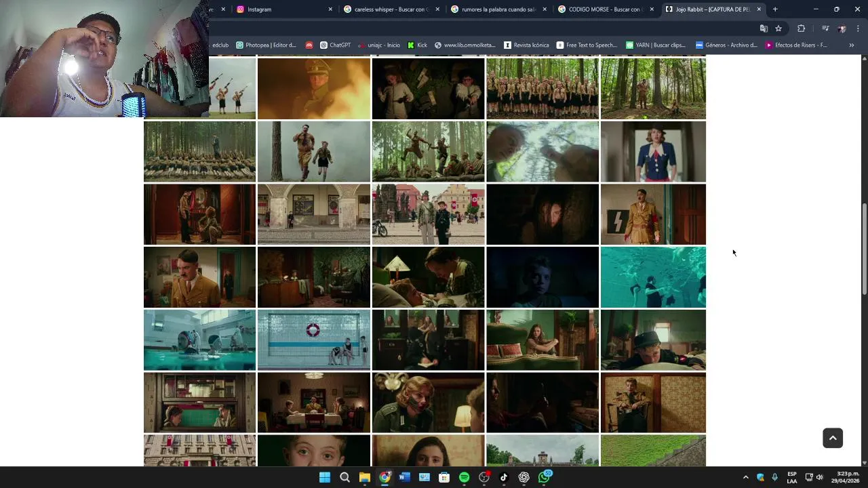Viewport: 868px width, 488px height.
Task: Open the Free Text to Speech bookmark
Action: 587,45
